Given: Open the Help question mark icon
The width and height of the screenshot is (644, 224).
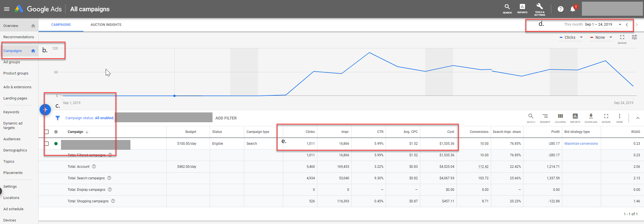Looking at the screenshot, I should 561,9.
